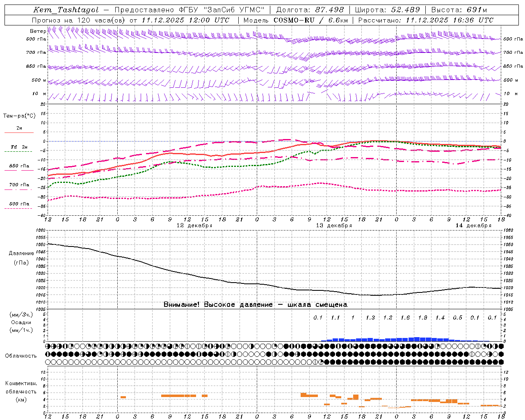Viewport: 525px width, 420px height.
Task: Select the '(гПа)' pressure unit label
Action: click(x=21, y=263)
